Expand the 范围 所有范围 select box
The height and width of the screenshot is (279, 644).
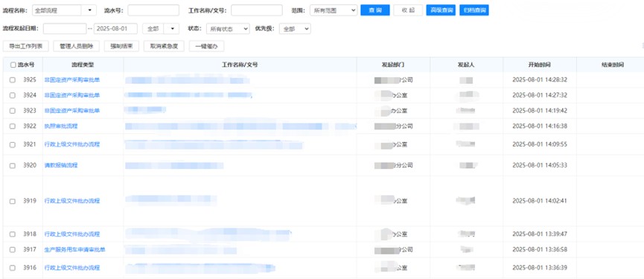pos(334,10)
